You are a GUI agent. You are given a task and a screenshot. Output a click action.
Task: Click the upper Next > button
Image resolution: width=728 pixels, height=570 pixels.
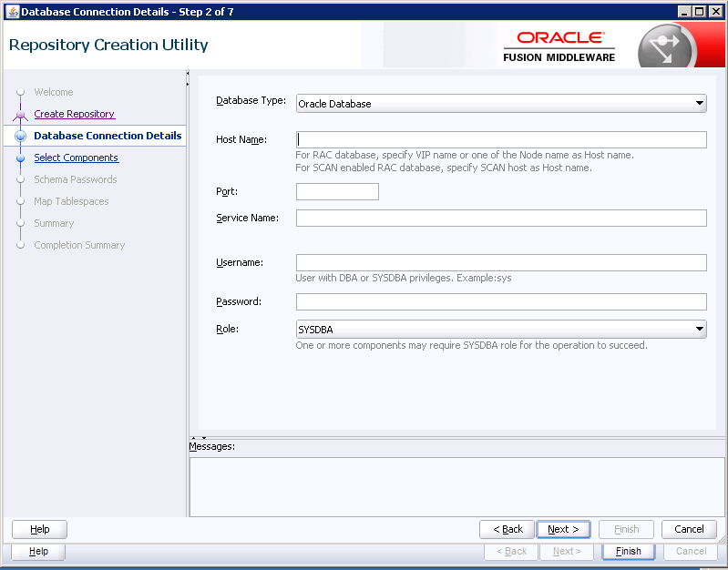(563, 529)
